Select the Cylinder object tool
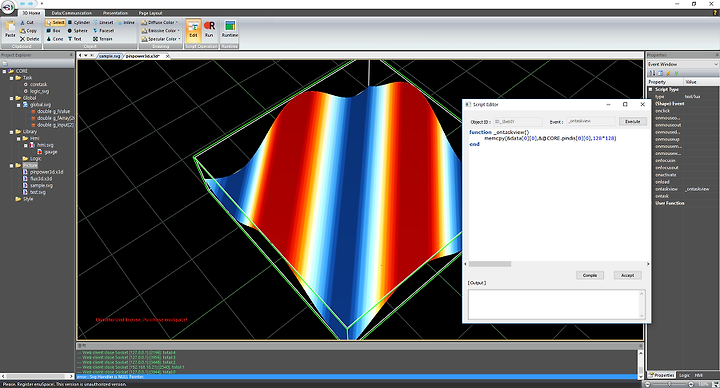Image resolution: width=720 pixels, height=388 pixels. (x=79, y=22)
